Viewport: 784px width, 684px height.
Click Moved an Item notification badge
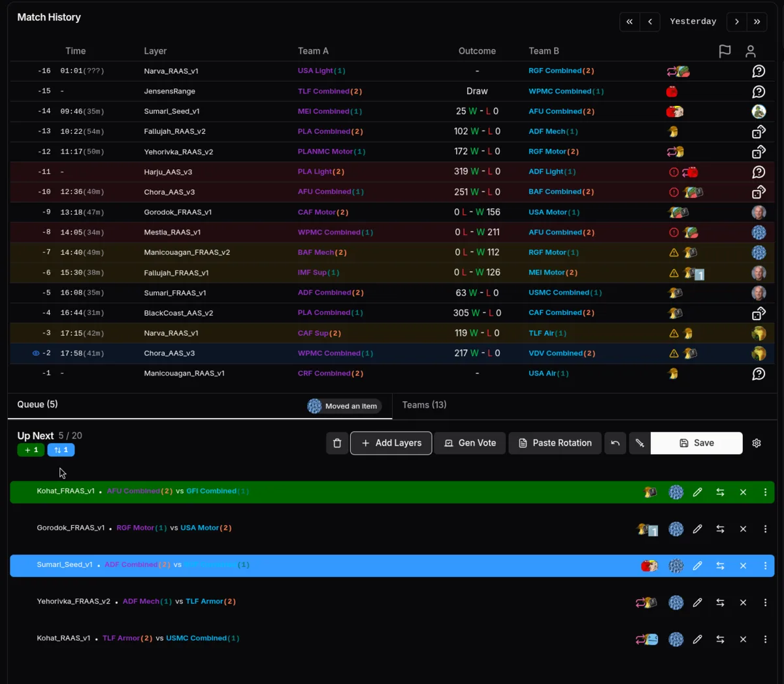tap(344, 406)
